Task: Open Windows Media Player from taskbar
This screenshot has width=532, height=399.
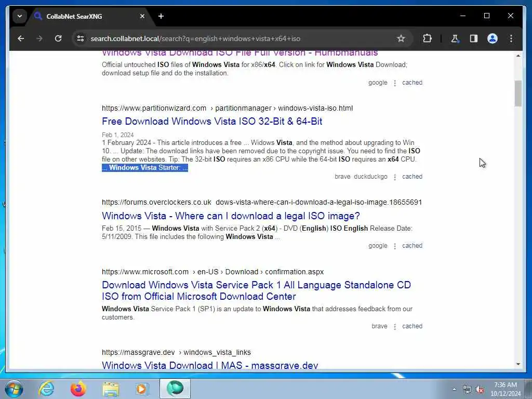Action: click(x=142, y=389)
